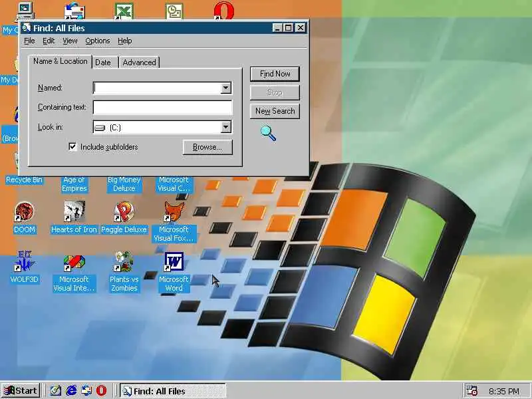The image size is (532, 399).
Task: Click the Task Scheduler tray icon
Action: pyautogui.click(x=471, y=390)
